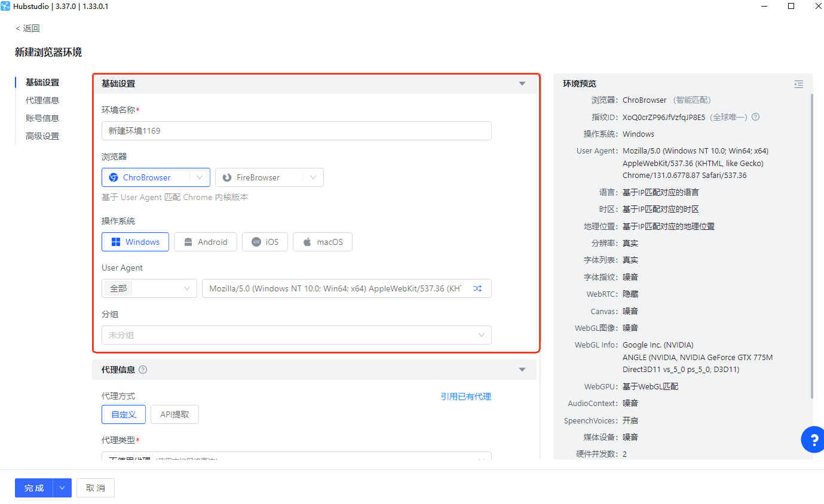
Task: Click the 环境名称 input field
Action: [296, 131]
